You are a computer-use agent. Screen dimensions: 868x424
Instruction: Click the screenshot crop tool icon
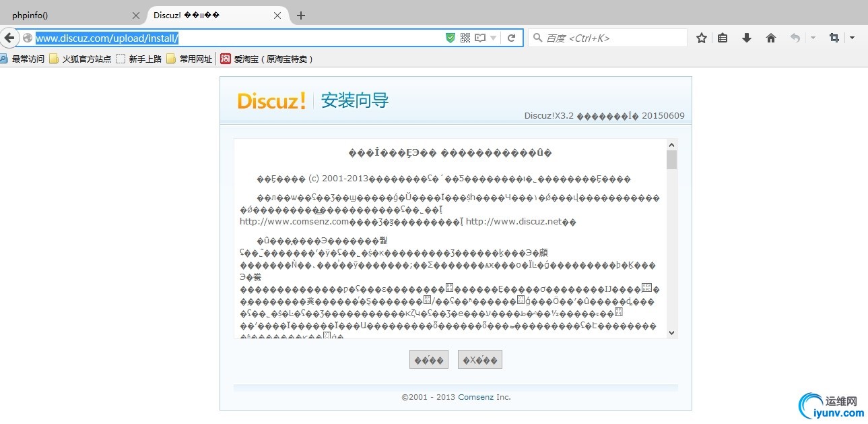(x=834, y=38)
